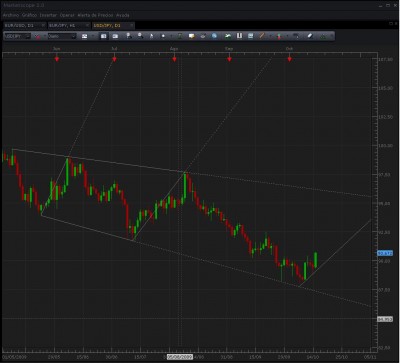Click the zoom in magnifier icon
Viewport: 400px width, 364px height.
point(129,36)
